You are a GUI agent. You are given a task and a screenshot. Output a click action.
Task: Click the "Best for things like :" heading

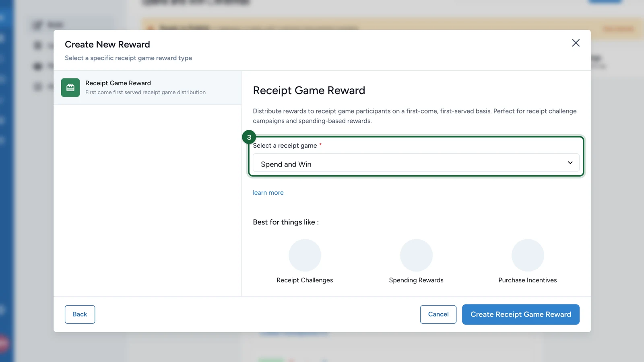point(286,222)
